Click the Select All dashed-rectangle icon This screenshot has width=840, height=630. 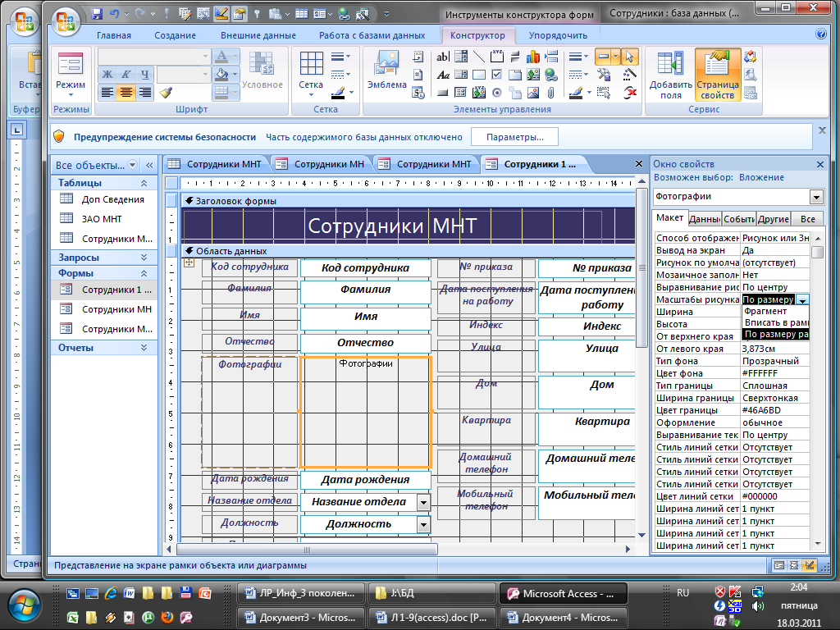point(604,94)
